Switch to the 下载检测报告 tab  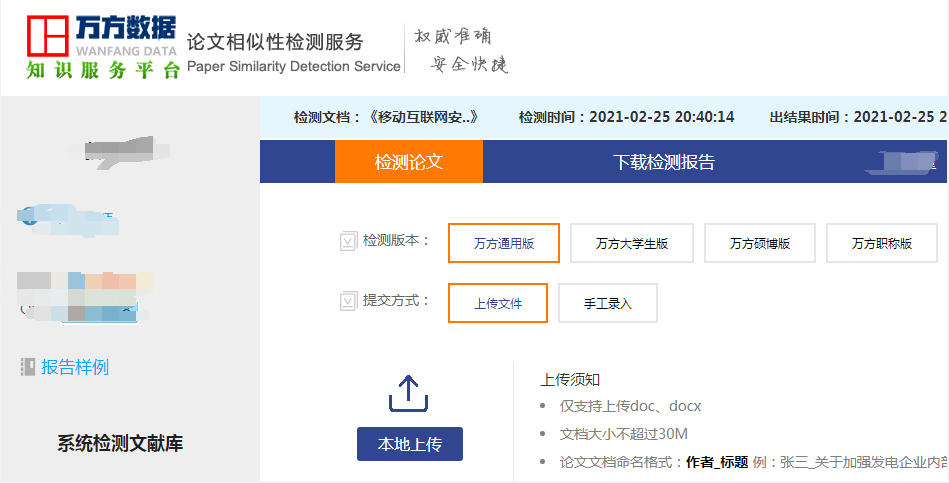(x=663, y=162)
